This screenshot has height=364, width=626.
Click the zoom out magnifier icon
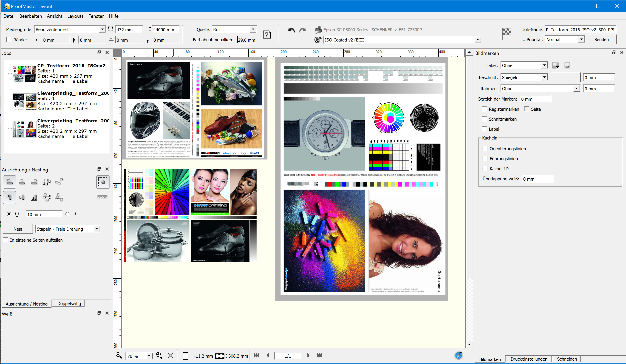119,356
